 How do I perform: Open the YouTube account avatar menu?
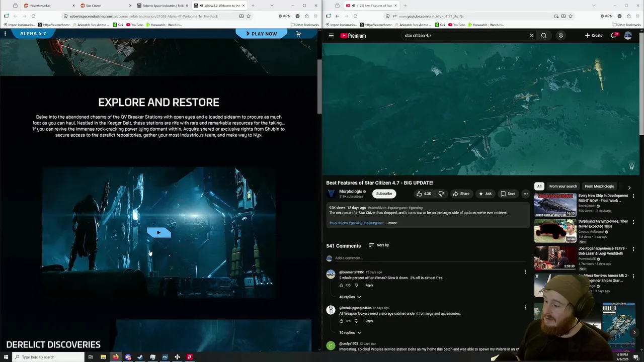[x=628, y=36]
